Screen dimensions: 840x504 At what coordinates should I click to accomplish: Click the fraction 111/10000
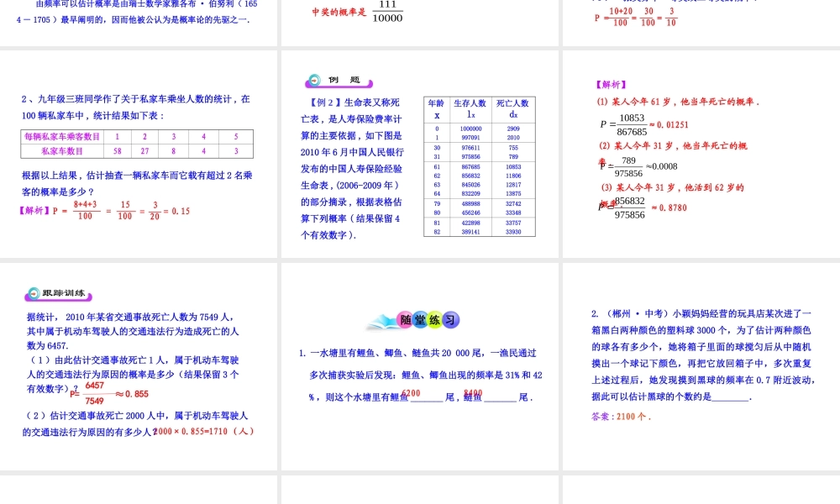pyautogui.click(x=387, y=12)
